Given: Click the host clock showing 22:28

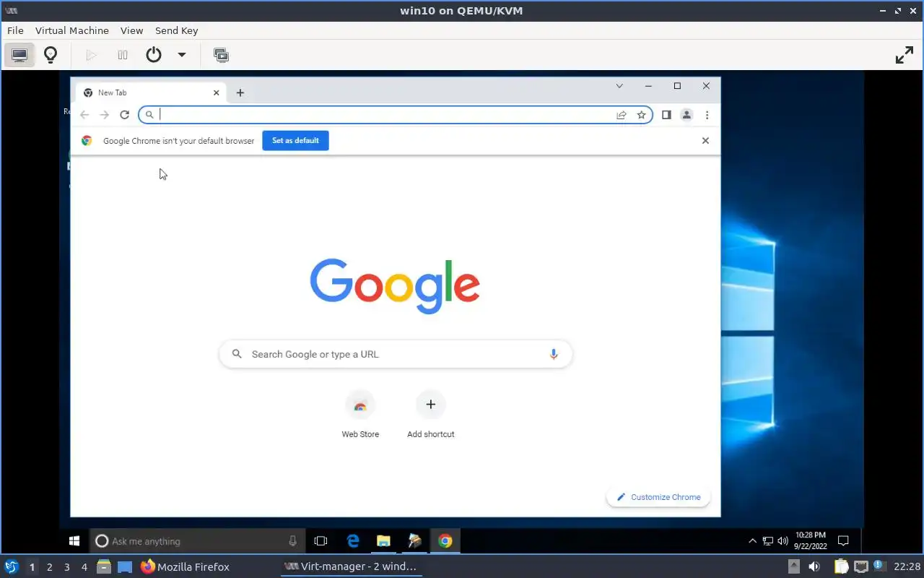Looking at the screenshot, I should (907, 566).
